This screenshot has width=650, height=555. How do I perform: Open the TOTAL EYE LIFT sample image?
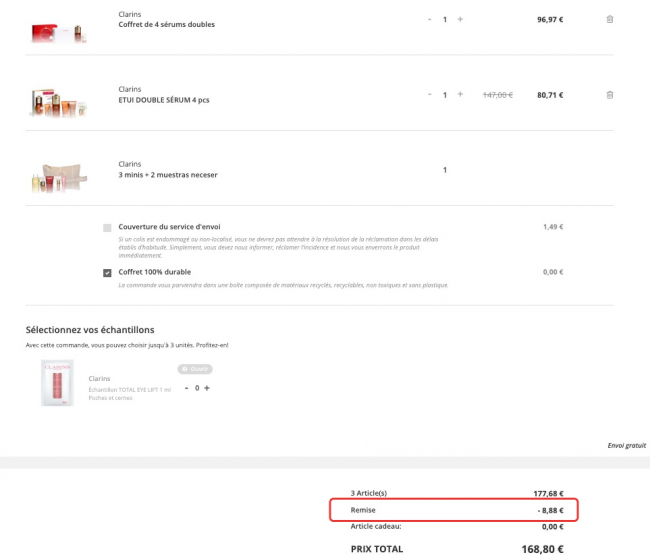click(58, 383)
